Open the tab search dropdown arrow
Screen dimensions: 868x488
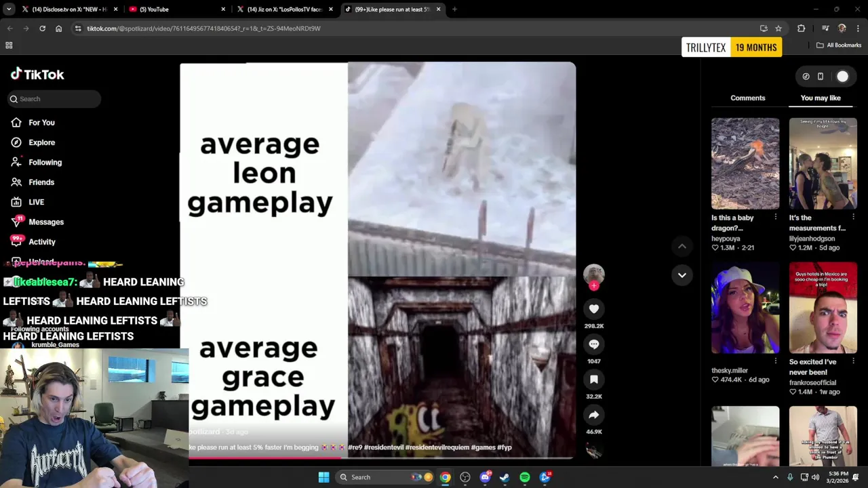9,9
